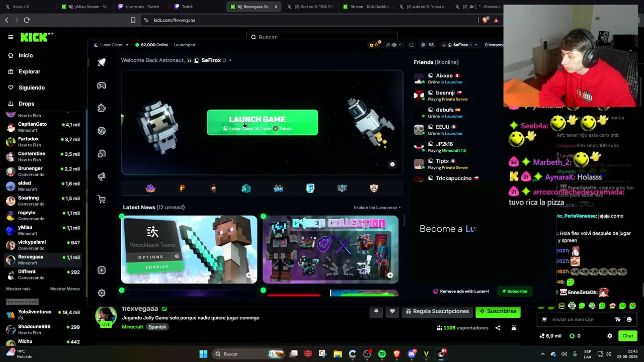This screenshot has width=644, height=362.
Task: Open the SeFirox profile dropdown in top bar
Action: pos(460,45)
